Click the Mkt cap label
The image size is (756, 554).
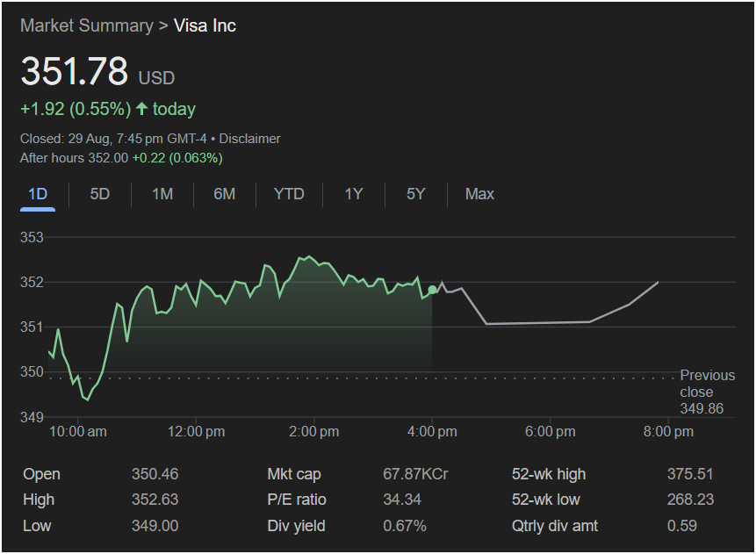pyautogui.click(x=294, y=474)
